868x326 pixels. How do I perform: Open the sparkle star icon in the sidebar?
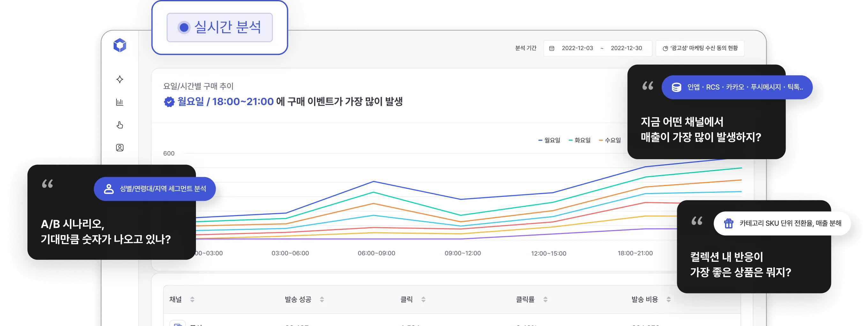coord(120,79)
